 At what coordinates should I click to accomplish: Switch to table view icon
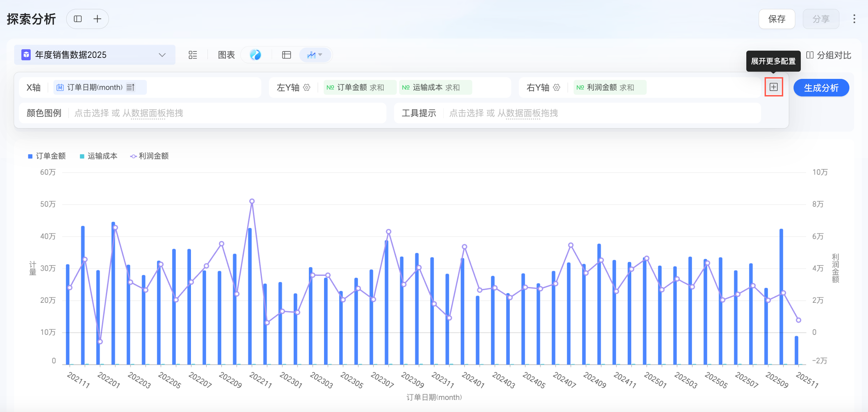[x=286, y=55]
